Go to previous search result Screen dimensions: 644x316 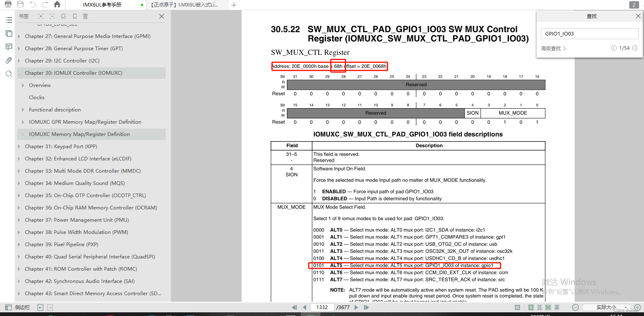[614, 48]
